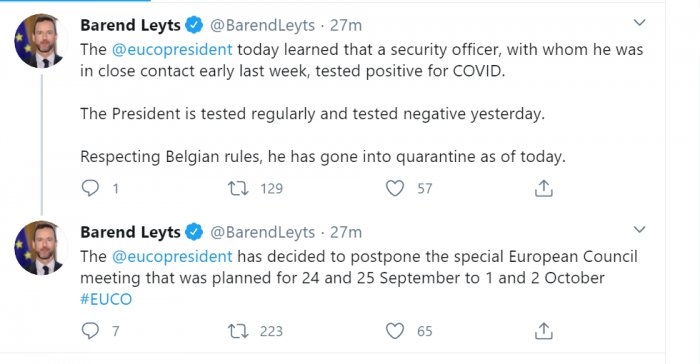Screen dimensions: 700x364
Task: Open the #EUCO hashtag
Action: [x=106, y=299]
